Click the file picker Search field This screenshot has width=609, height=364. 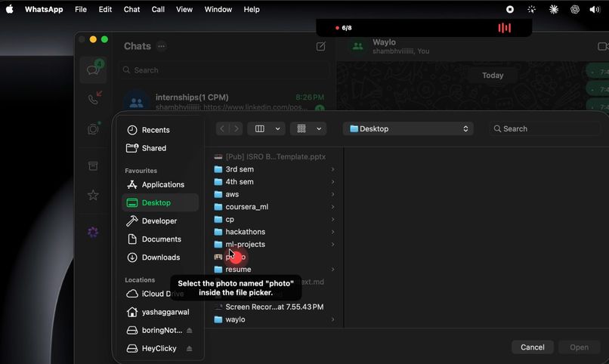pyautogui.click(x=545, y=129)
